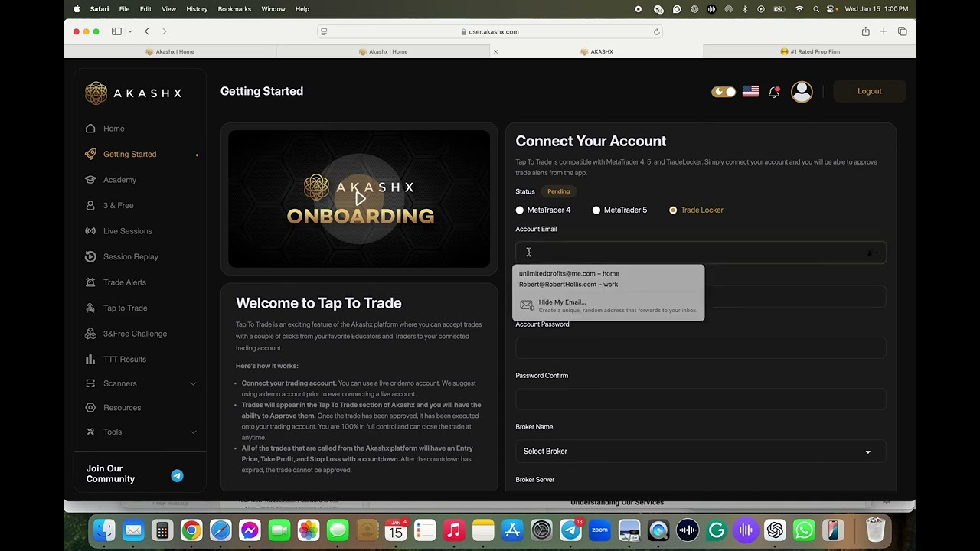Open the Safari File menu
The height and width of the screenshot is (551, 980).
tap(124, 9)
